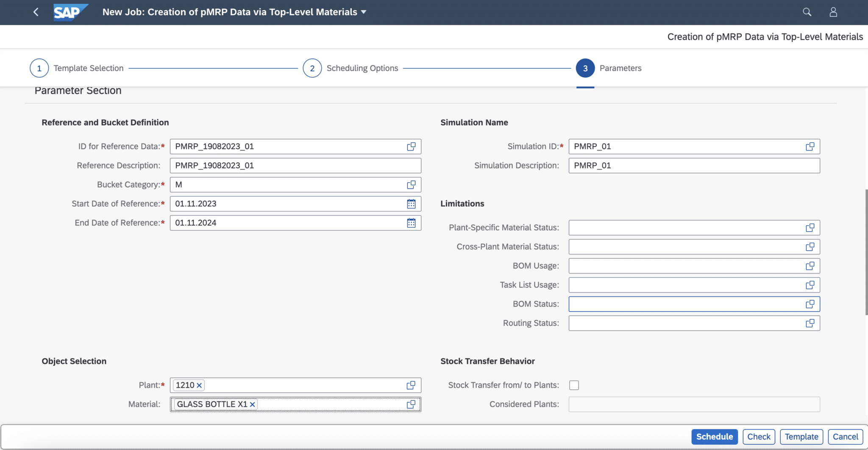Open the user profile icon
This screenshot has height=450, width=868.
point(833,12)
